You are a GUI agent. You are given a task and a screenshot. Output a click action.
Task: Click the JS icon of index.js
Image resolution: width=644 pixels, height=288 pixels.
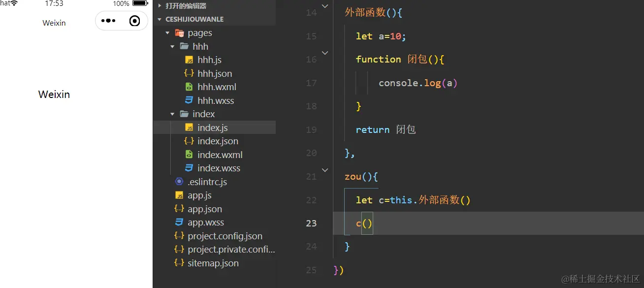189,128
